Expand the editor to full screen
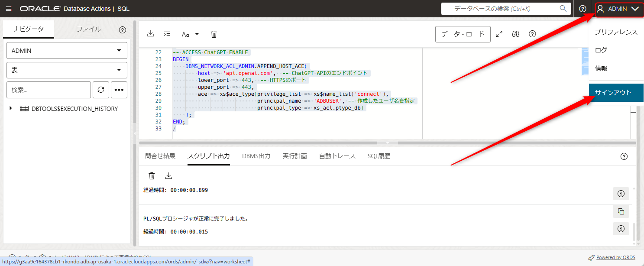Viewport: 644px width, 266px height. [499, 34]
